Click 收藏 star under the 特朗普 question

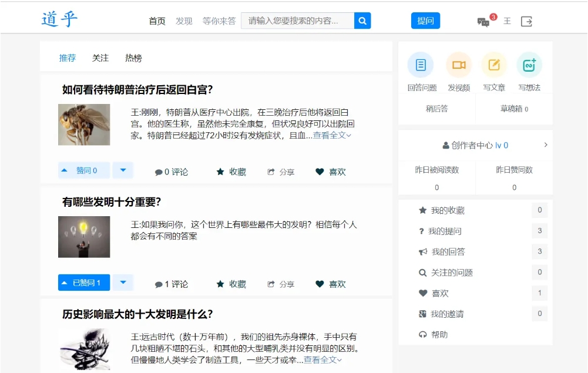coord(231,172)
